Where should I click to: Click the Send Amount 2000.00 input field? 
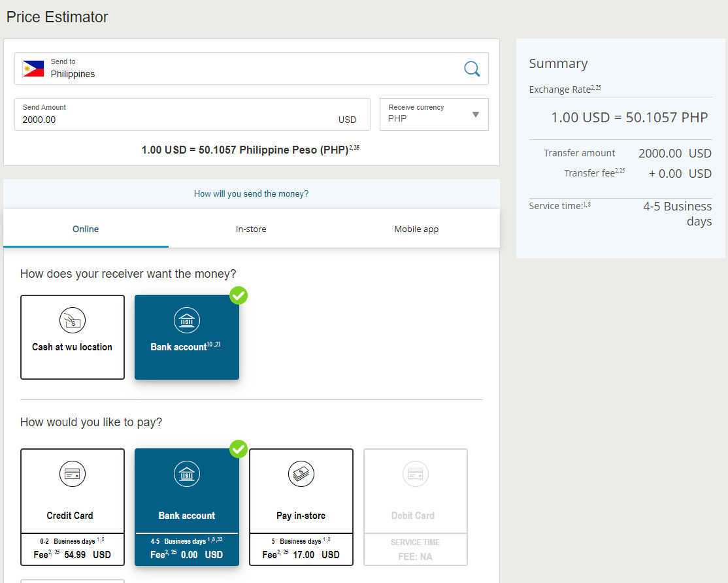(192, 114)
